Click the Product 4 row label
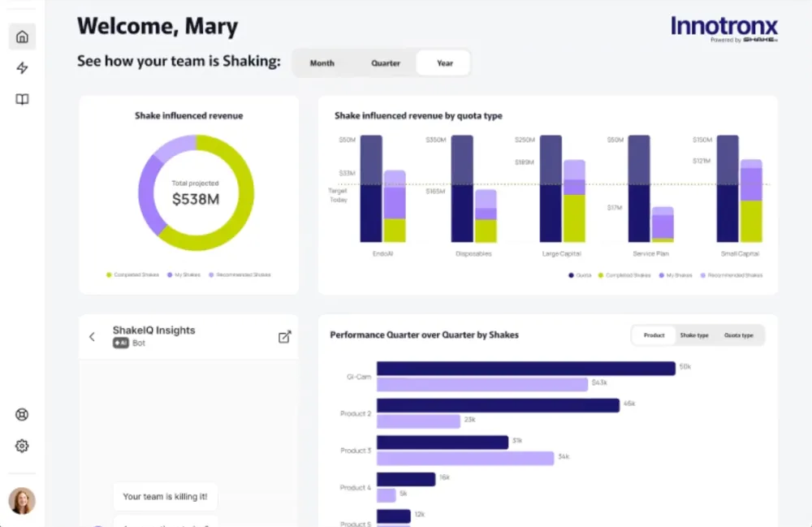This screenshot has height=527, width=812. click(356, 488)
